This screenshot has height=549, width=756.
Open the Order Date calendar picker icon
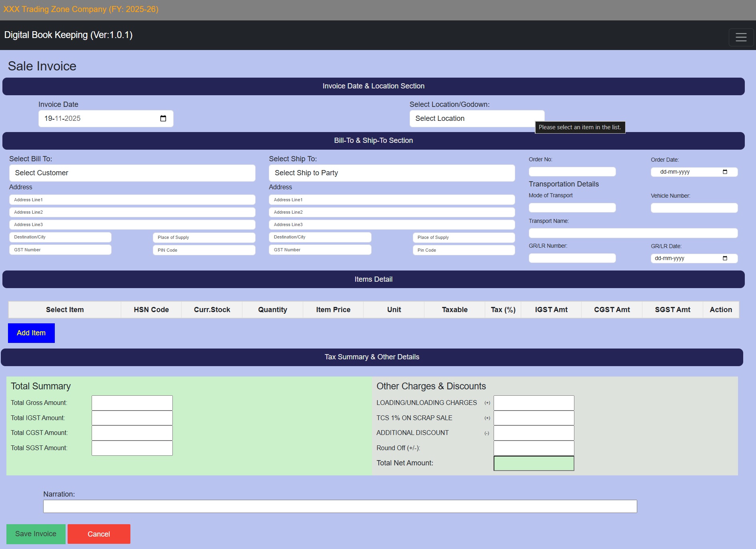coord(725,172)
